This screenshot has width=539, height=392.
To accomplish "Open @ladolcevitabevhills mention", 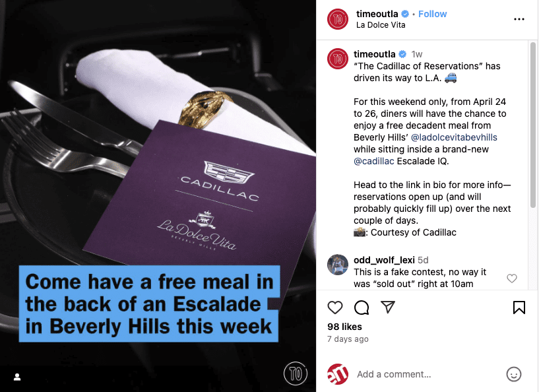I will click(454, 137).
